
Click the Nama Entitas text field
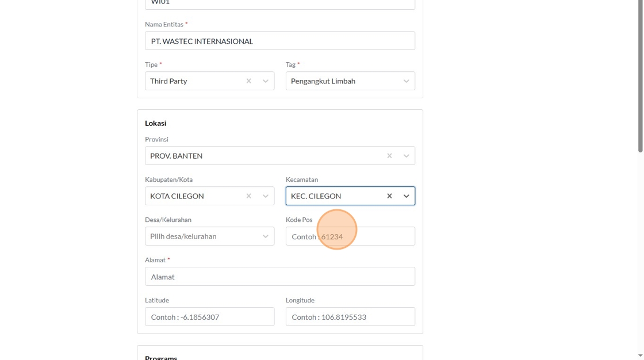click(279, 41)
